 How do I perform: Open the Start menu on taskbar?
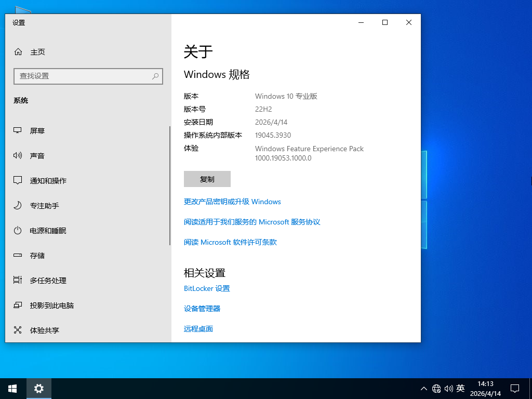pos(12,388)
